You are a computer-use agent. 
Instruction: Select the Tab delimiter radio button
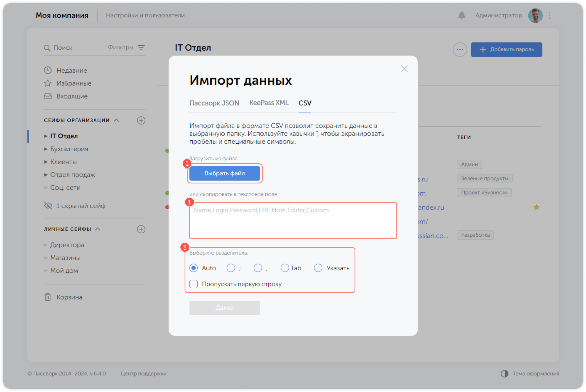tap(285, 268)
